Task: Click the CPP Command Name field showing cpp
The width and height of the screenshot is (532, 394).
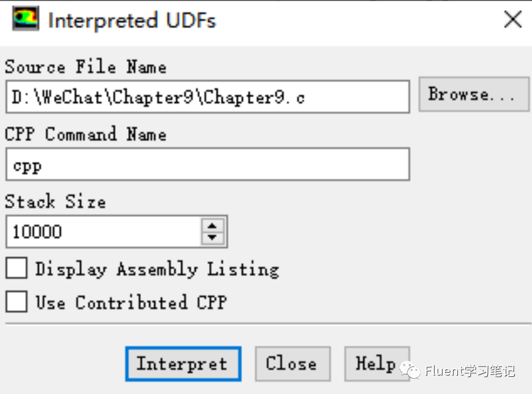Action: tap(207, 164)
